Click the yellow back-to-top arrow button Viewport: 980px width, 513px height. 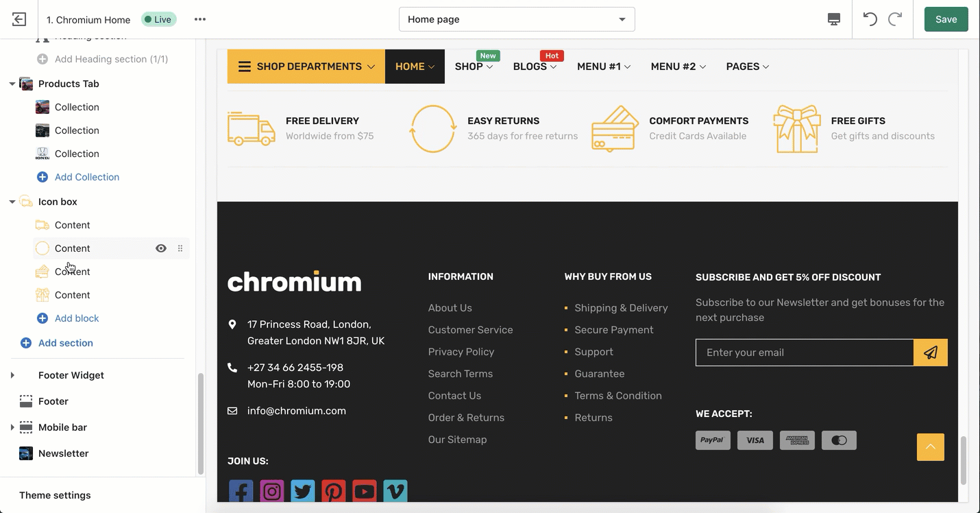click(931, 447)
